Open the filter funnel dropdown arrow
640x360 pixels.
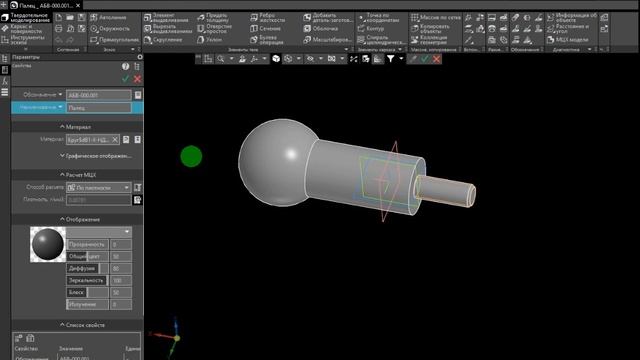401,59
